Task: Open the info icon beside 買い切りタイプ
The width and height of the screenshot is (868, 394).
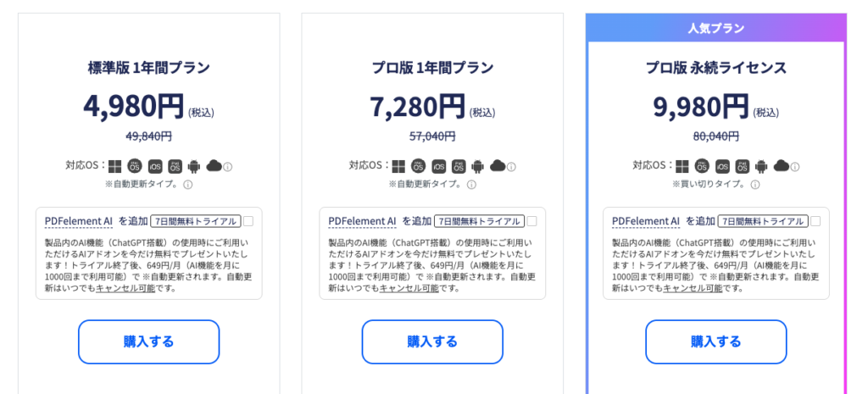Action: (x=755, y=184)
